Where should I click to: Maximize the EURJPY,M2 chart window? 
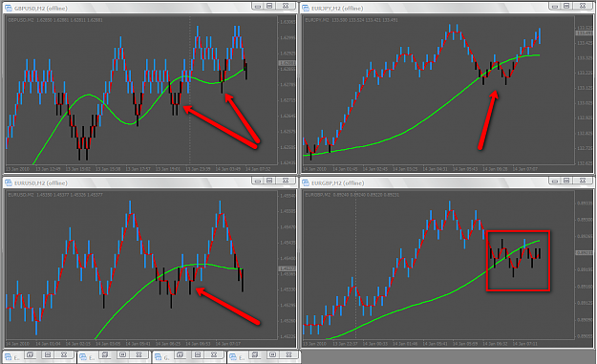[x=567, y=6]
